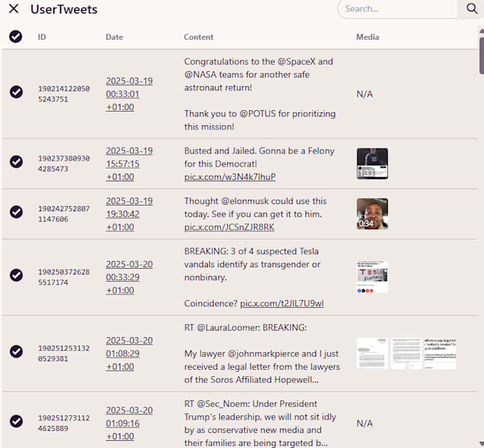Image resolution: width=484 pixels, height=448 pixels.
Task: Open date link 2025-03-19 19:30:42
Action: tap(129, 214)
